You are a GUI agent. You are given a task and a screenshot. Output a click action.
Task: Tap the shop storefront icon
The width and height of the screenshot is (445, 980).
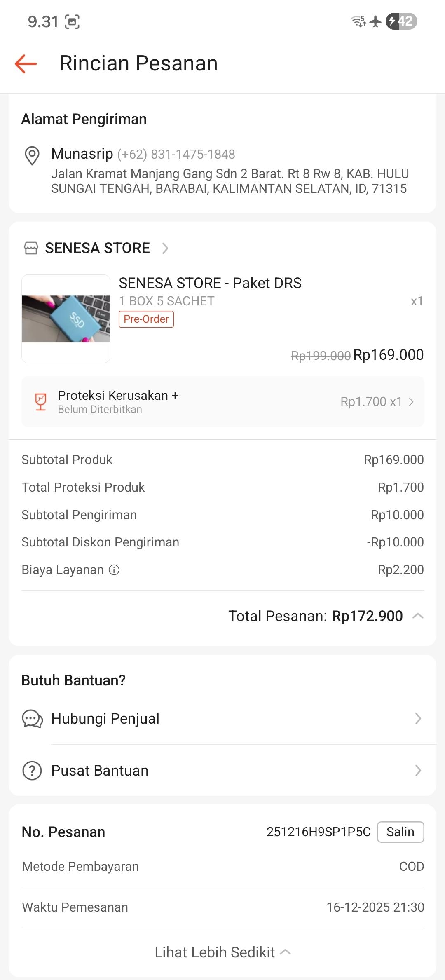[x=31, y=248]
